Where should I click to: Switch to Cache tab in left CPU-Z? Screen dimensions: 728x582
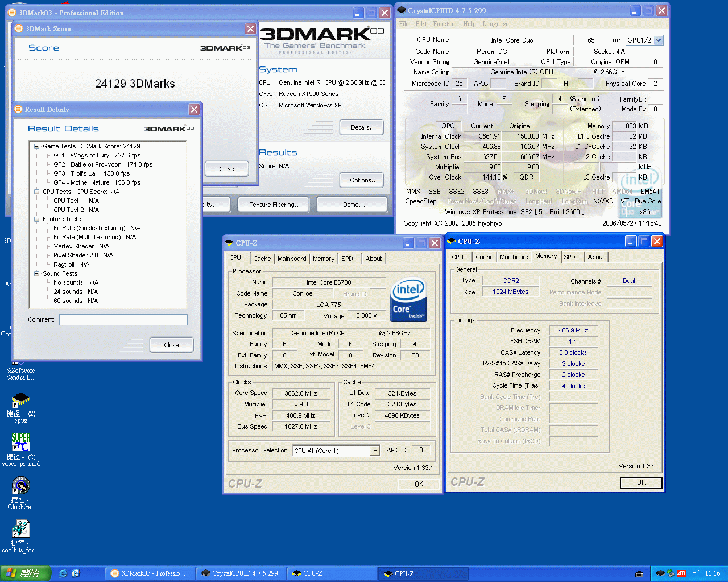(262, 259)
